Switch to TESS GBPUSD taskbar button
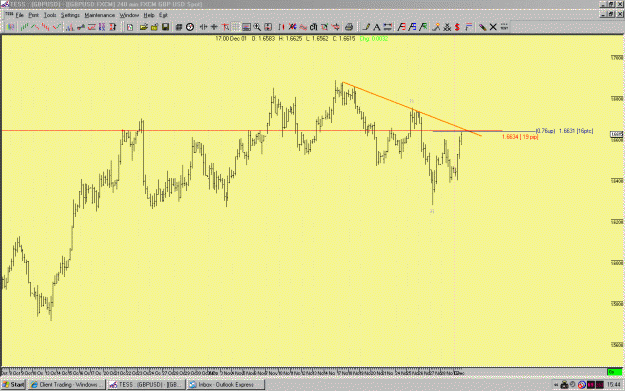This screenshot has height=391, width=625. [146, 385]
